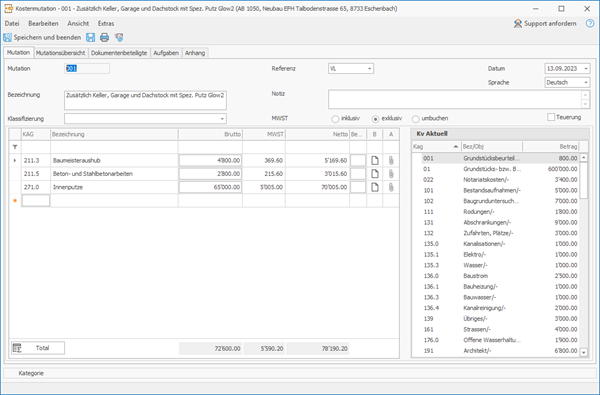Viewport: 600px width, 395px height.
Task: Select MWST inklusiv radio button
Action: pyautogui.click(x=335, y=119)
